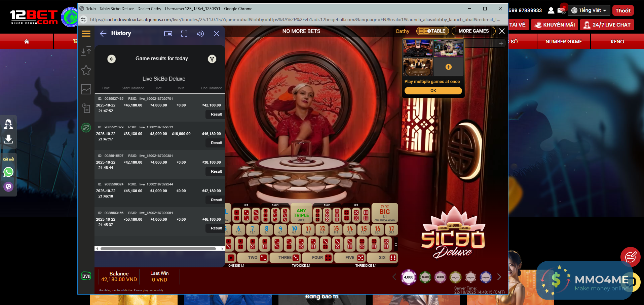Open MORE GAMES list

(473, 31)
